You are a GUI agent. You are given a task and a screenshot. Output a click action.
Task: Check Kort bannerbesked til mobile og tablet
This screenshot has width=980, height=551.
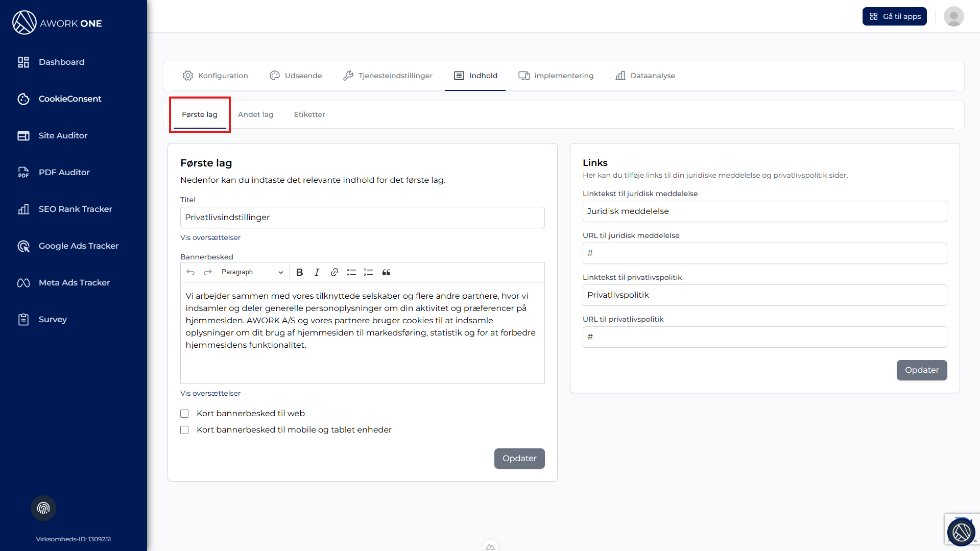[x=184, y=430]
